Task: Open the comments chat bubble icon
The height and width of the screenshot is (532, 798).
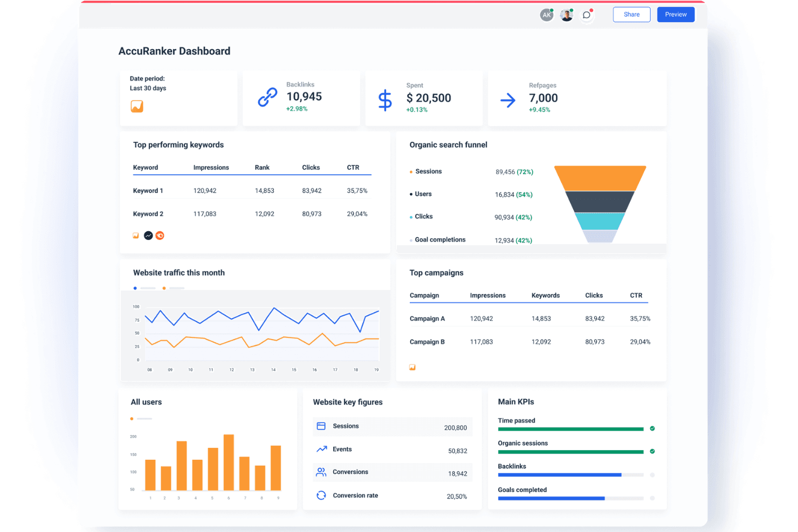Action: tap(587, 15)
